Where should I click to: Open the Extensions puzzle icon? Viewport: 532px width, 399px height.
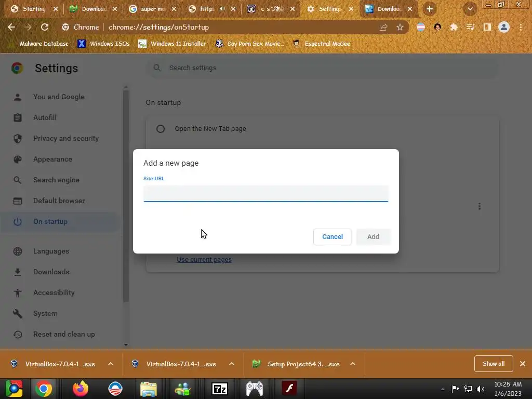click(x=454, y=27)
